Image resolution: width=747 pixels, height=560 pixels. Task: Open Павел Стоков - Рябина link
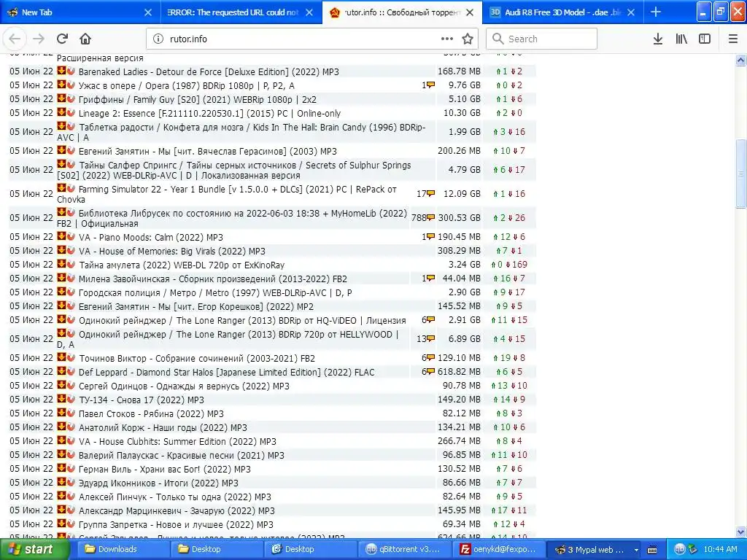point(151,413)
